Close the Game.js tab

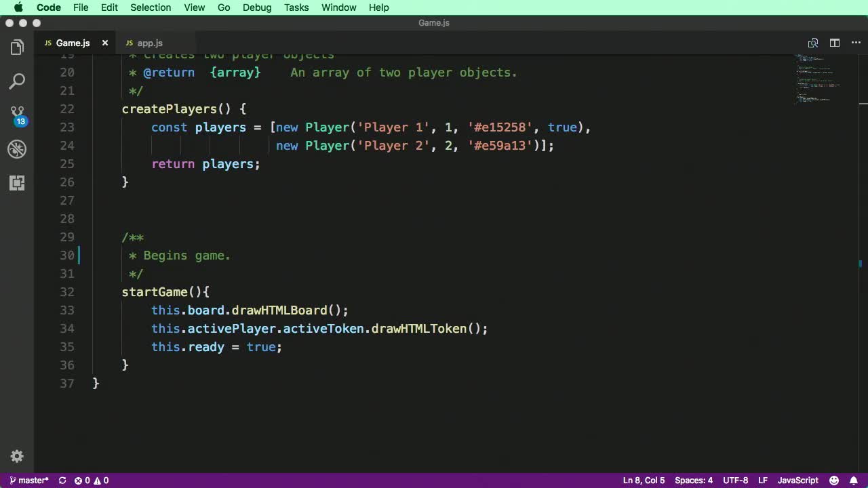[105, 43]
